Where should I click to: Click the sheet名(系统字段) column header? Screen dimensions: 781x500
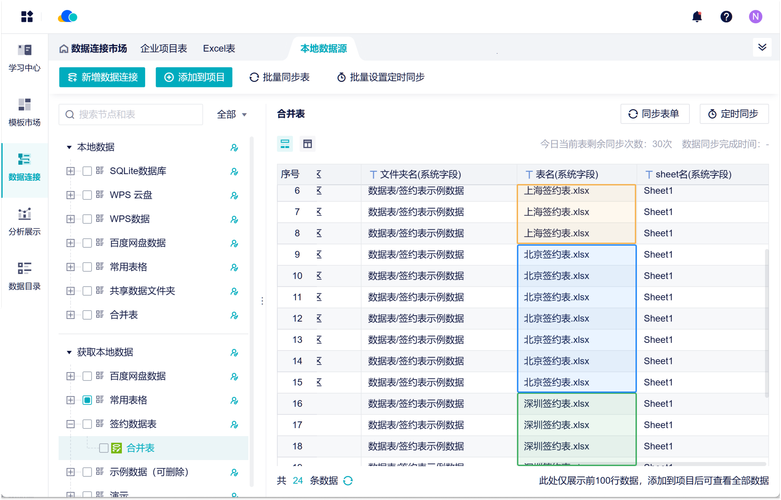coord(702,174)
